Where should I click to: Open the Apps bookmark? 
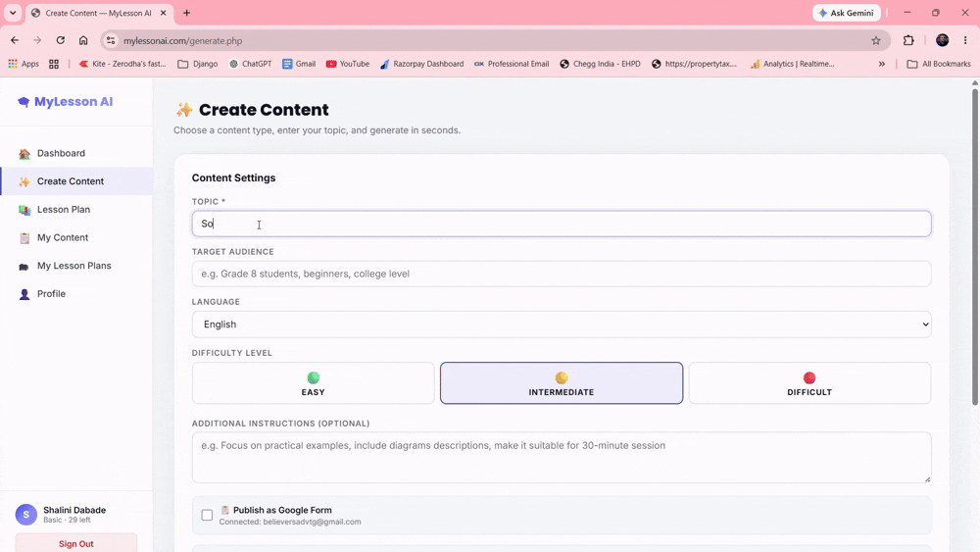tap(24, 64)
